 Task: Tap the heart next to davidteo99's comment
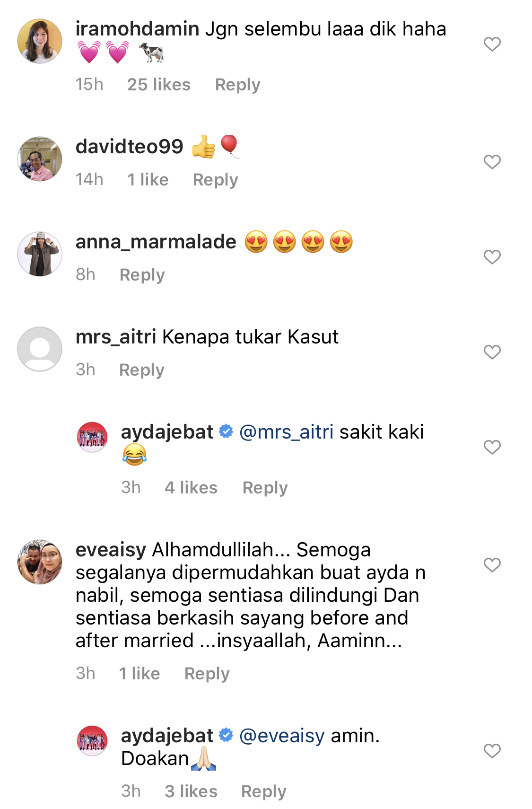492,162
